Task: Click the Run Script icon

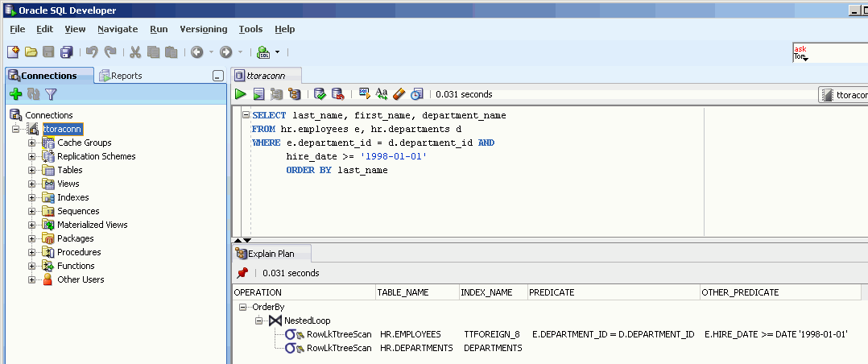Action: (258, 94)
